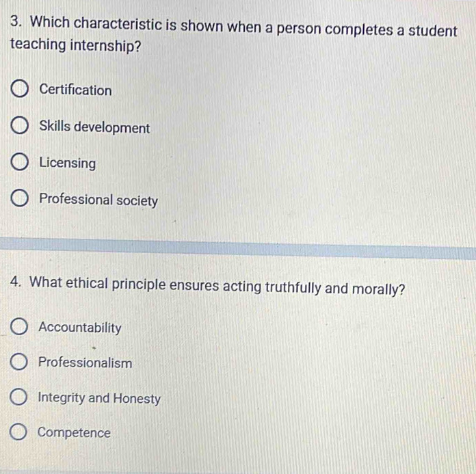Click the Professionalism answer text

point(85,363)
